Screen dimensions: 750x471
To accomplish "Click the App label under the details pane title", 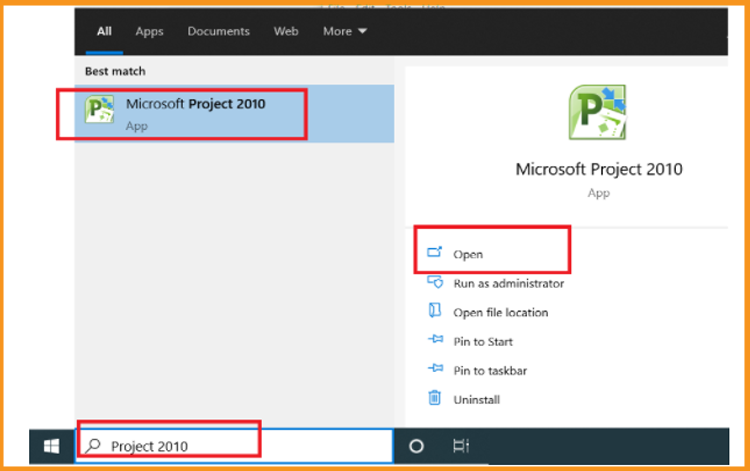I will 598,193.
